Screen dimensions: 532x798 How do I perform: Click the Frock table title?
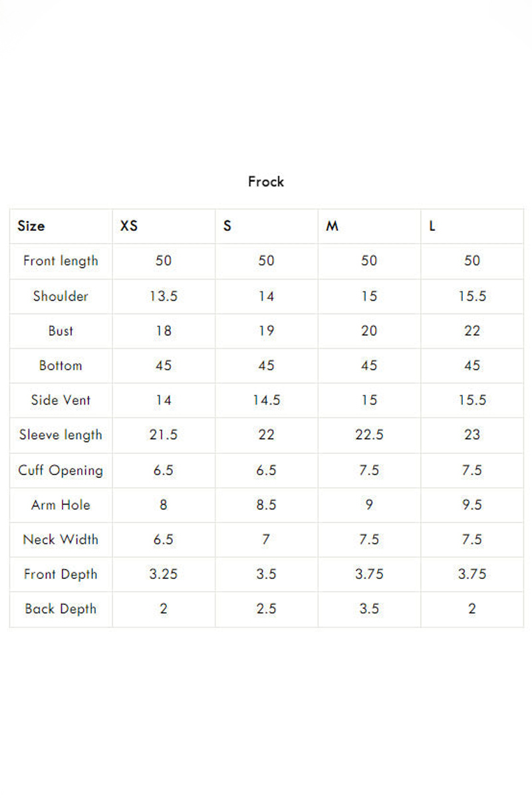(266, 182)
